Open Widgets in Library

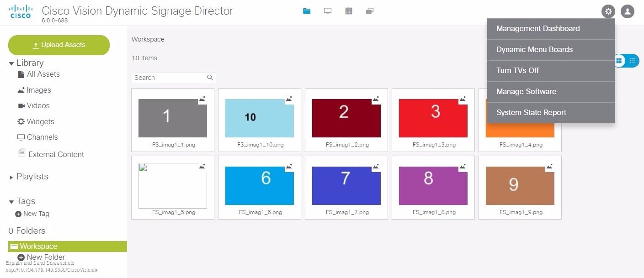[x=41, y=122]
